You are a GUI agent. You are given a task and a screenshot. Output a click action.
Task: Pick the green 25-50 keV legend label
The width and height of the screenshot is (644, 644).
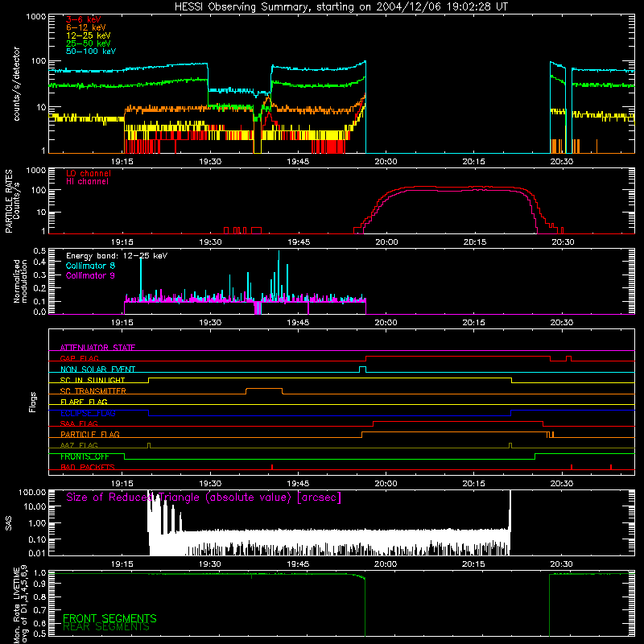coord(89,43)
